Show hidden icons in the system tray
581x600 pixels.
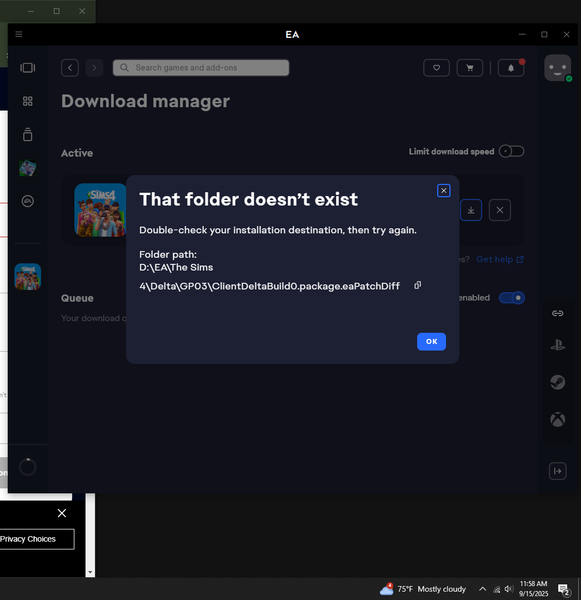[483, 589]
